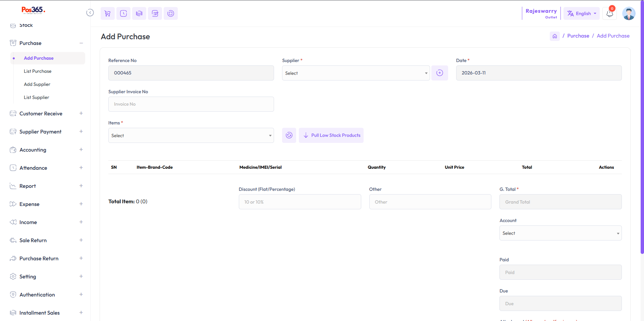Open the notifications bell
This screenshot has width=644, height=321.
coord(609,14)
